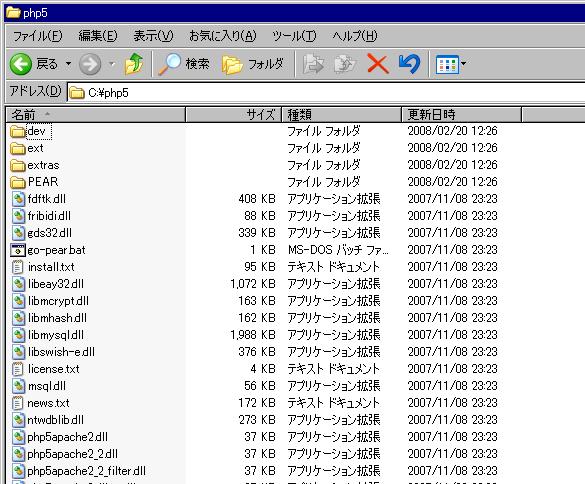
Task: Click the Copy To folder icon
Action: click(345, 64)
